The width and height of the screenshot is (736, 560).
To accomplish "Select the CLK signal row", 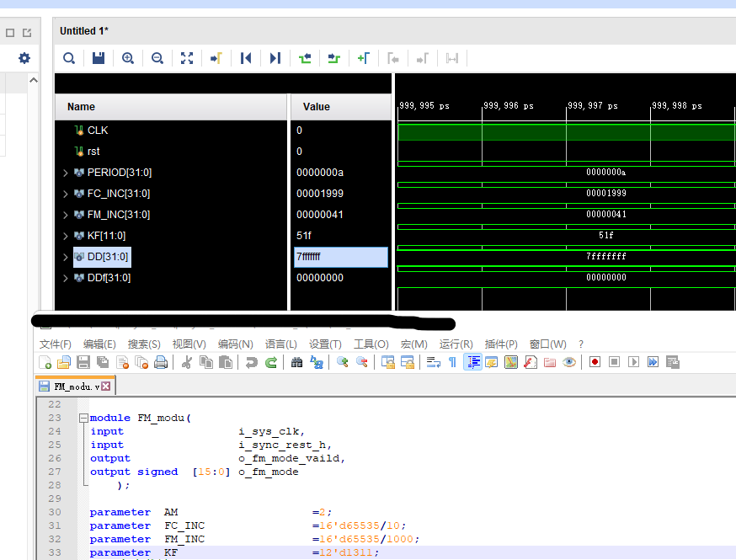I will [98, 131].
